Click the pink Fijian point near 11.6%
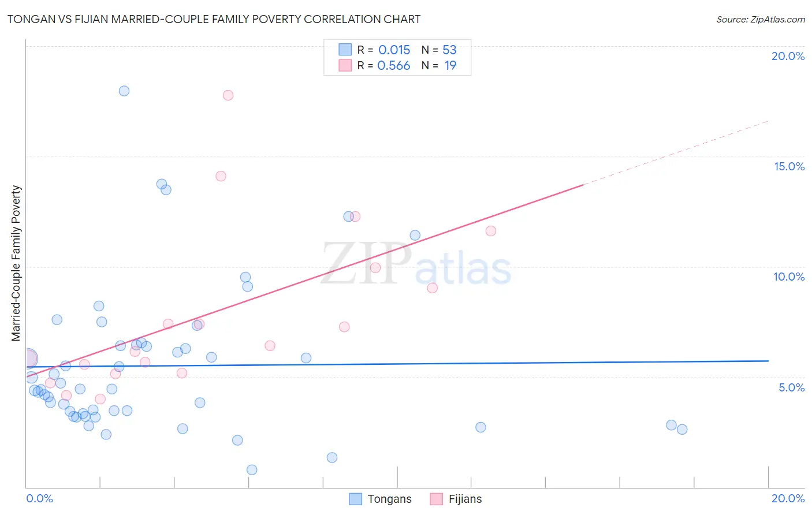This screenshot has height=515, width=812. click(491, 231)
